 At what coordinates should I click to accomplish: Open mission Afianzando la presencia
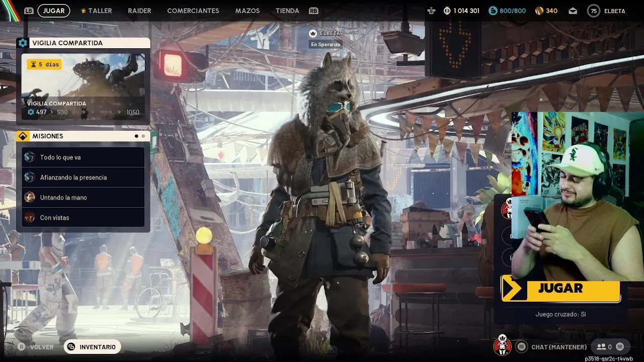coord(83,177)
